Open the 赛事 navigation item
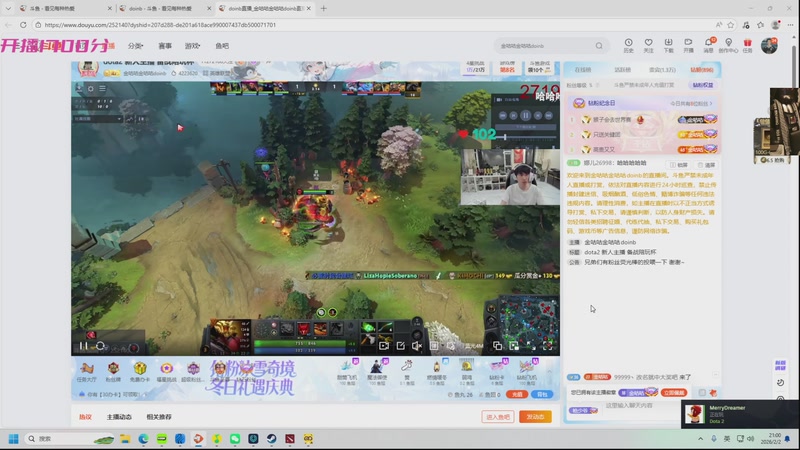Viewport: 800px width, 450px height. 165,46
